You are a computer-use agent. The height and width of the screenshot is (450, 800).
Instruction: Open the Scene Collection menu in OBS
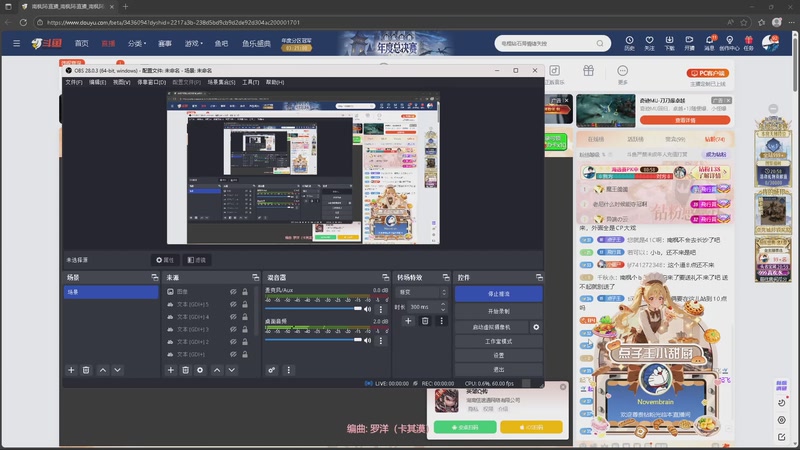click(x=221, y=82)
